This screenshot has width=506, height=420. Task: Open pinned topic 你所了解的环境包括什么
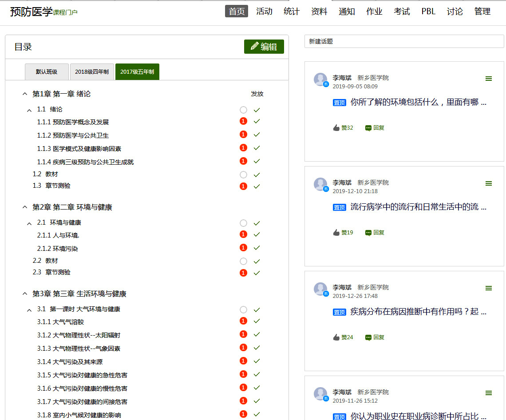(418, 102)
